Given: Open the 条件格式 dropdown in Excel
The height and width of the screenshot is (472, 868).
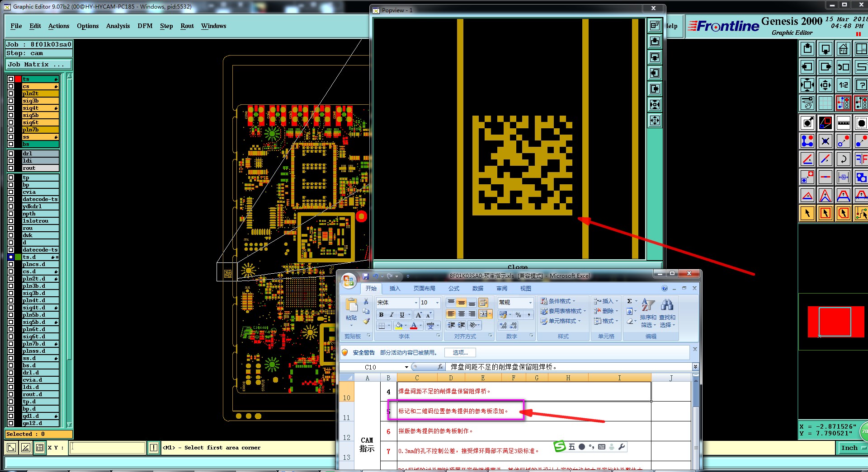Looking at the screenshot, I should pyautogui.click(x=558, y=301).
